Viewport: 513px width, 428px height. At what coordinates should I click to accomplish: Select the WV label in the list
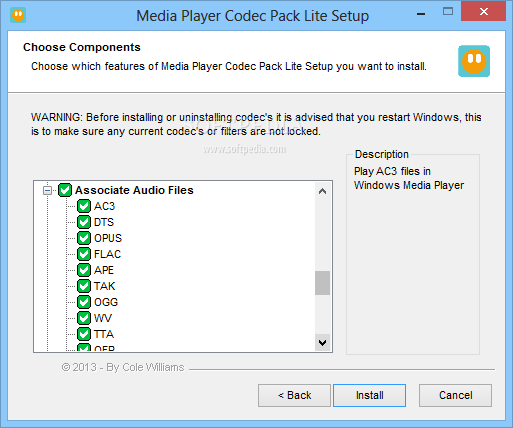click(x=103, y=318)
